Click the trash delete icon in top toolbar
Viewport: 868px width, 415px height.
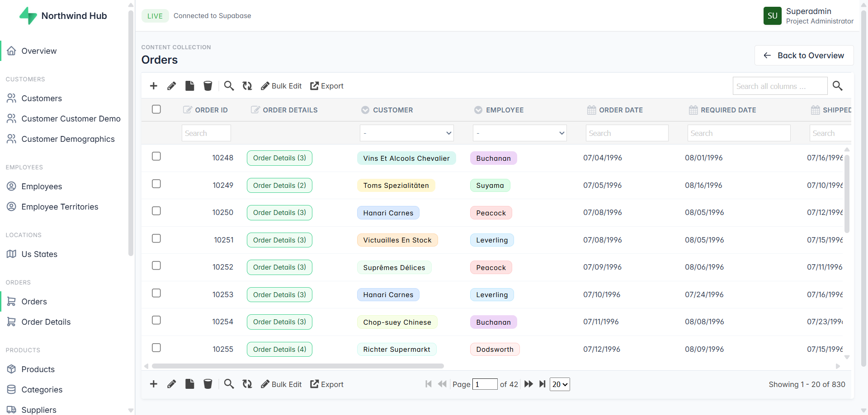pos(208,86)
